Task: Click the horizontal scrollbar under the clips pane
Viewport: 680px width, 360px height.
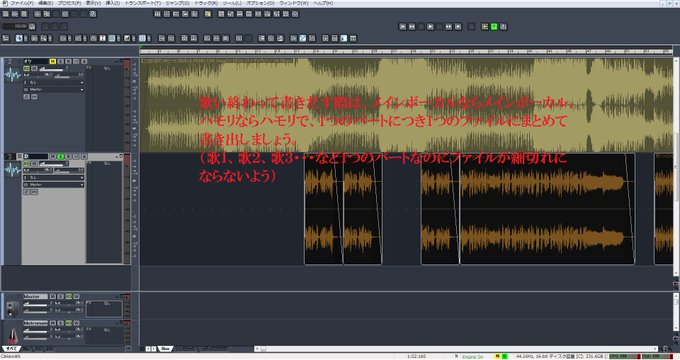Action: click(x=456, y=348)
